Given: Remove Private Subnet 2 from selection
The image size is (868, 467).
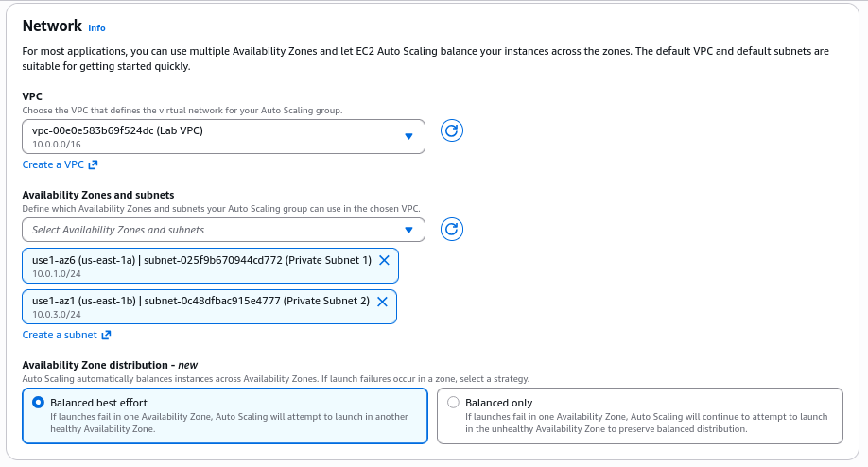Looking at the screenshot, I should [x=382, y=302].
